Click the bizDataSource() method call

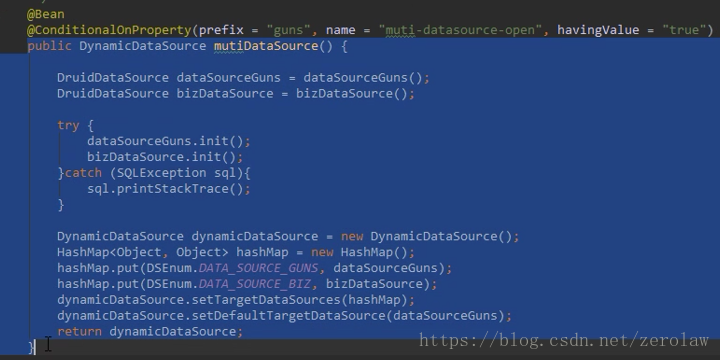351,94
